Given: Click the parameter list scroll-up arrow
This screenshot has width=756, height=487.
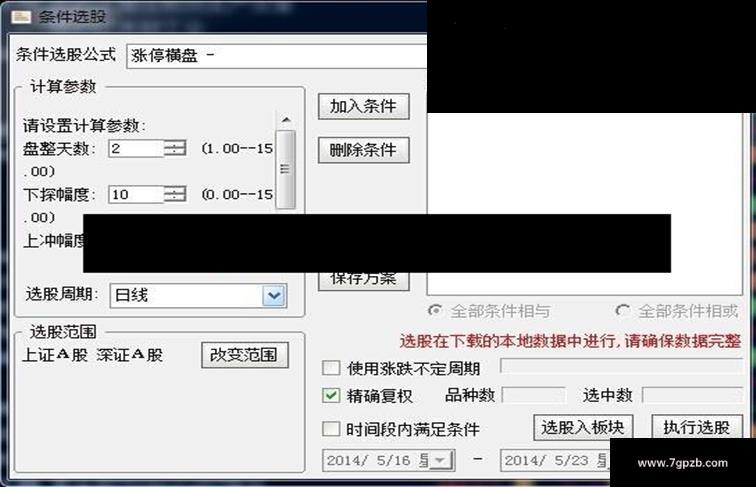Looking at the screenshot, I should (x=286, y=120).
